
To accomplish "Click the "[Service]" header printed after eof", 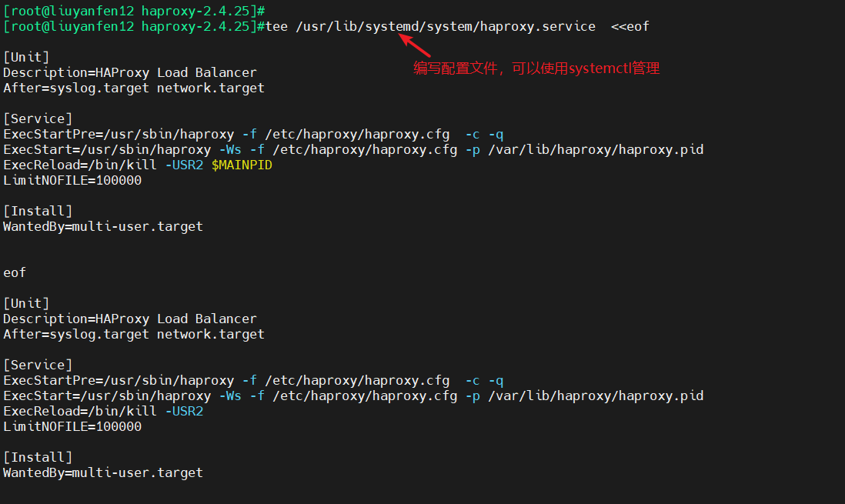I will click(x=38, y=365).
